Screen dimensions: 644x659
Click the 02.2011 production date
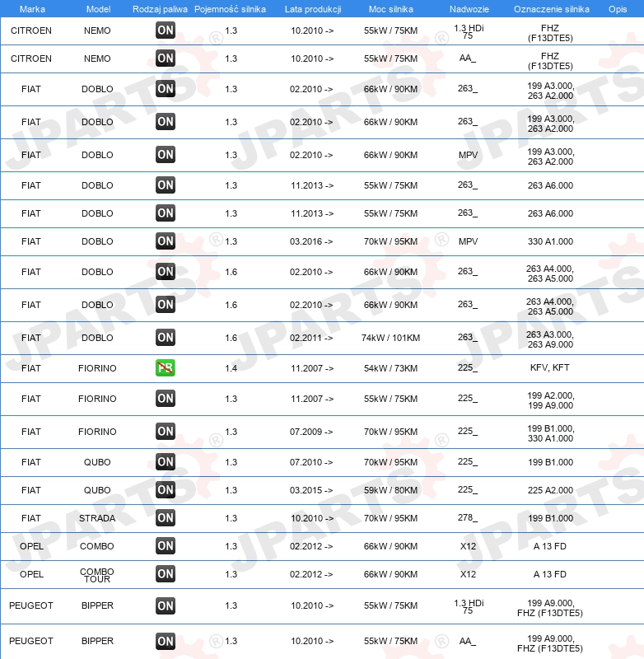[x=311, y=338]
